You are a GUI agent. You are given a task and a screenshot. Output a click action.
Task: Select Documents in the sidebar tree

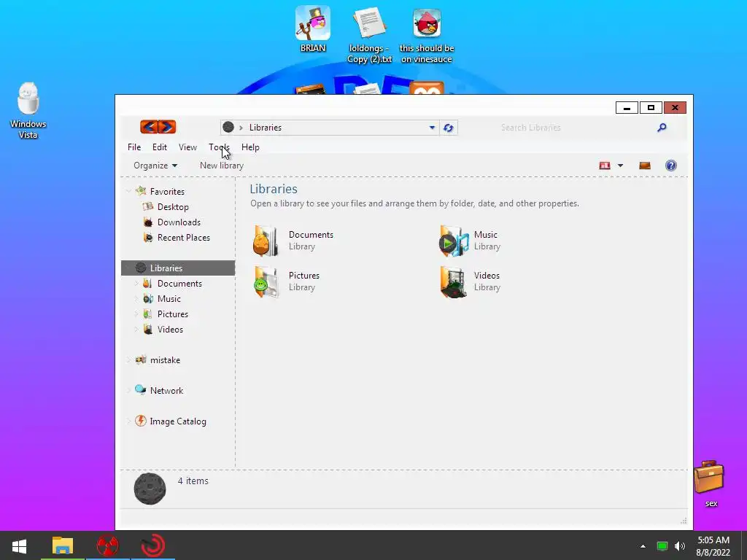point(179,284)
